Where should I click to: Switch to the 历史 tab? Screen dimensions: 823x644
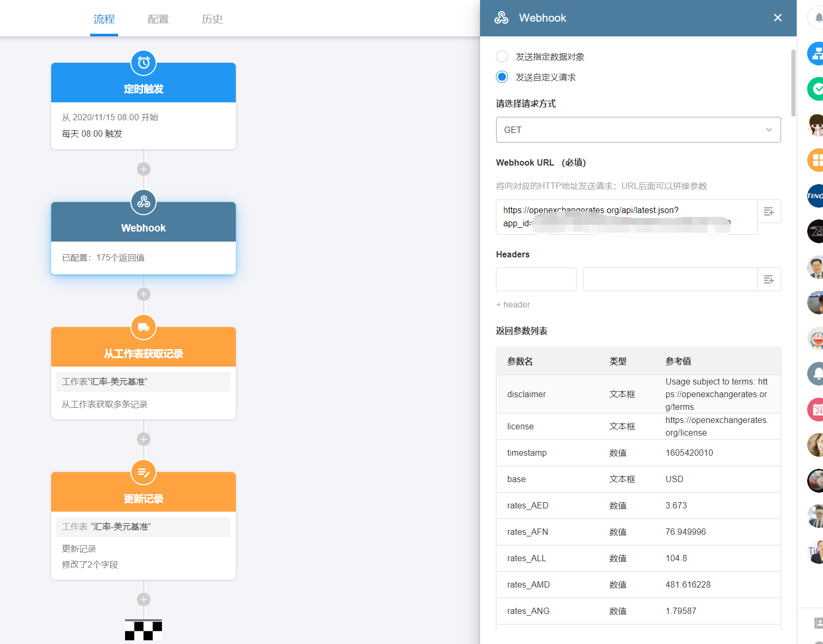212,20
